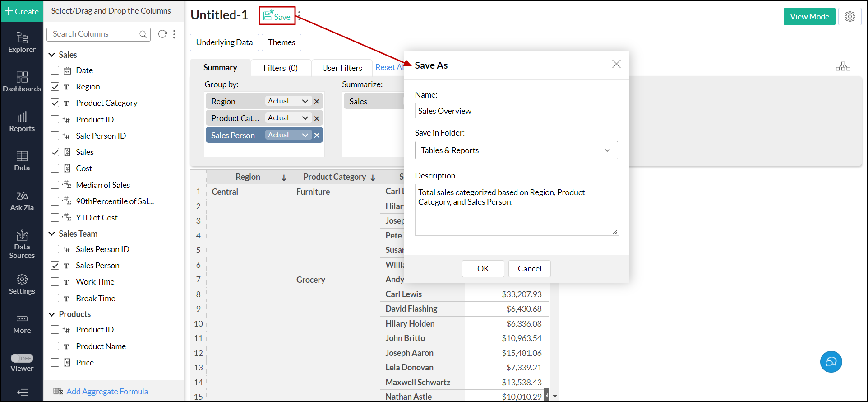Collapse the Products table group
868x402 pixels.
52,314
